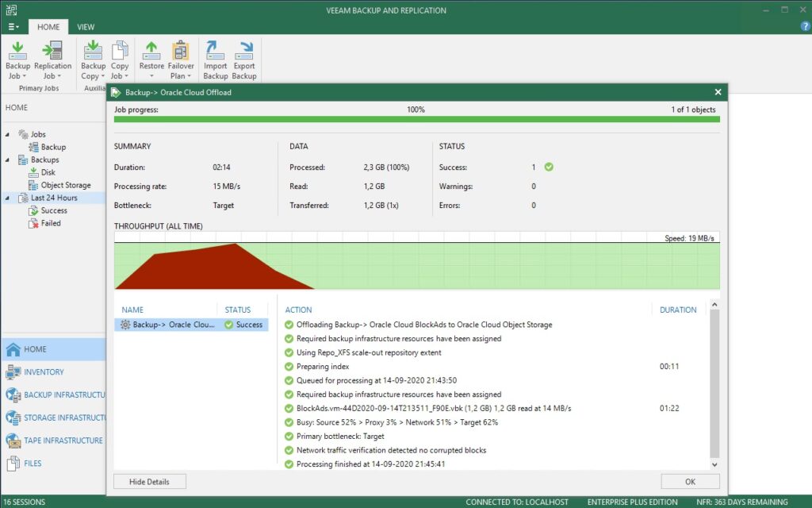Open the TAPE INFRASTRUCTURE navigation view

click(53, 441)
